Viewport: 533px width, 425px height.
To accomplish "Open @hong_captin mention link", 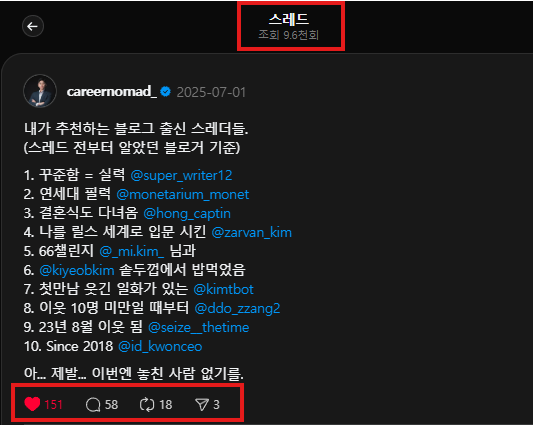I will 187,214.
